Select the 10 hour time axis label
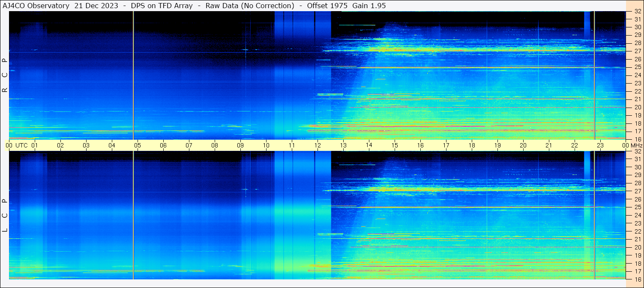The width and height of the screenshot is (644, 288). tap(266, 145)
